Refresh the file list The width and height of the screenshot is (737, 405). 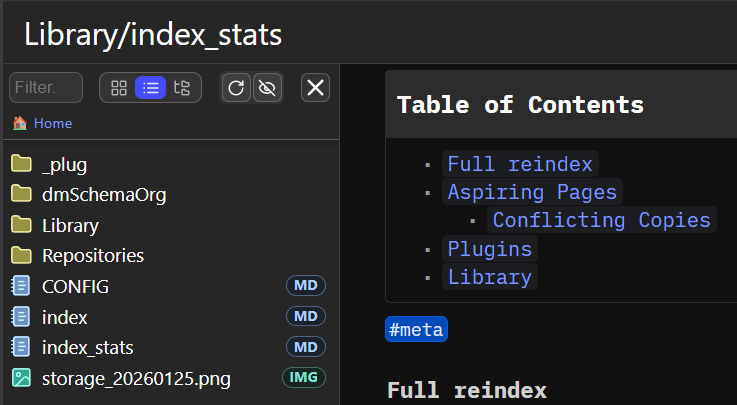(236, 88)
